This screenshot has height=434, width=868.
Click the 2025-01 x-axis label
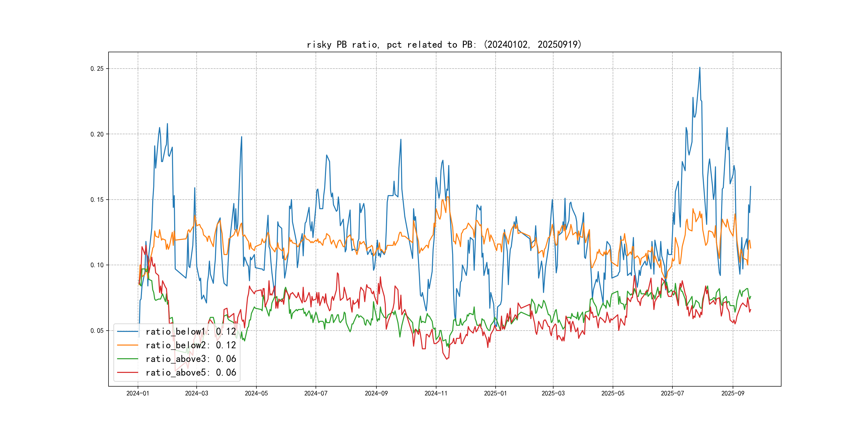(x=495, y=394)
